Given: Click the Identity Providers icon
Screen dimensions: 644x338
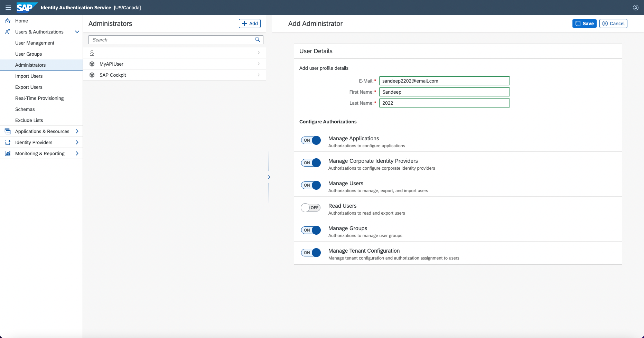Looking at the screenshot, I should [8, 142].
